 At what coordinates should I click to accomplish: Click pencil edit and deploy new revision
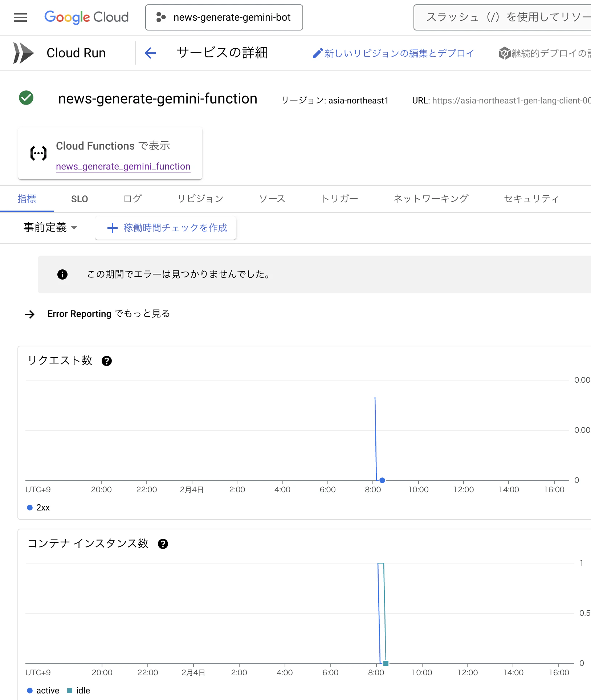click(x=394, y=53)
